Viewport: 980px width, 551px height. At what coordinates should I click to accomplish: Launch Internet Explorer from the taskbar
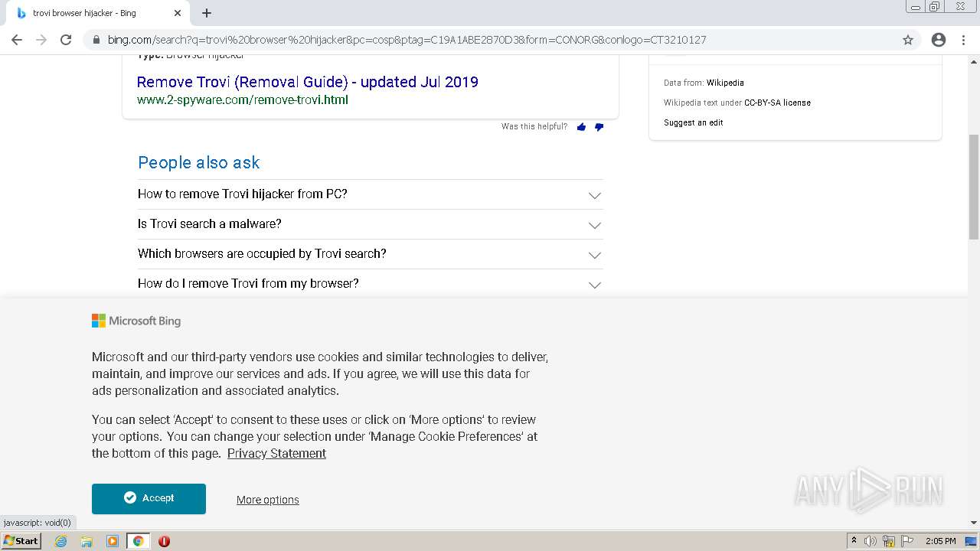click(60, 541)
